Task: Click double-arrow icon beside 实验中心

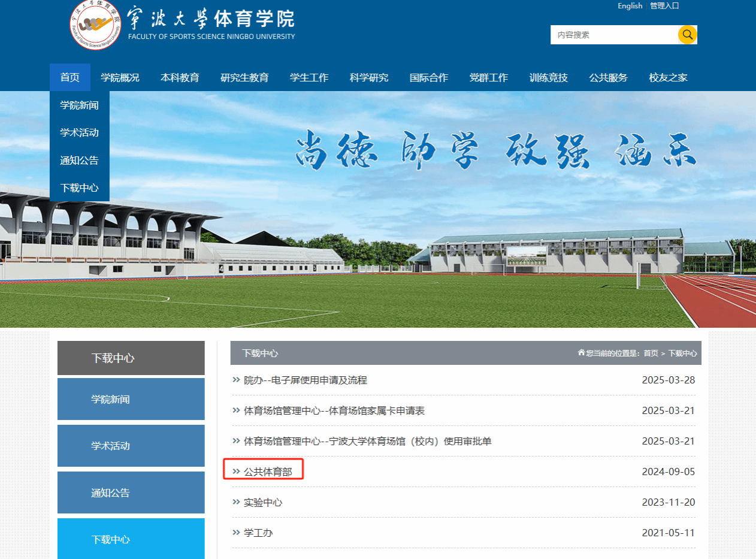Action: pos(236,502)
